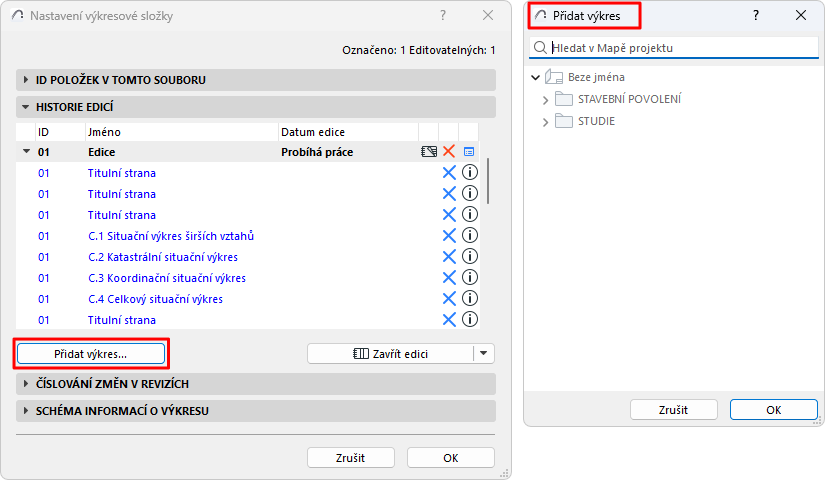The width and height of the screenshot is (825, 480).
Task: Click the open-issue icon beside Probíhá práce
Action: [429, 152]
